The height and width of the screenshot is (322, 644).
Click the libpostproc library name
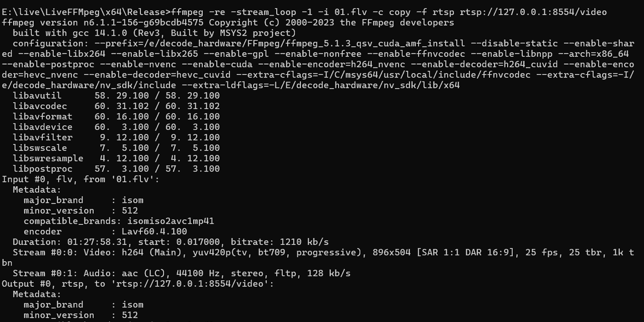43,169
